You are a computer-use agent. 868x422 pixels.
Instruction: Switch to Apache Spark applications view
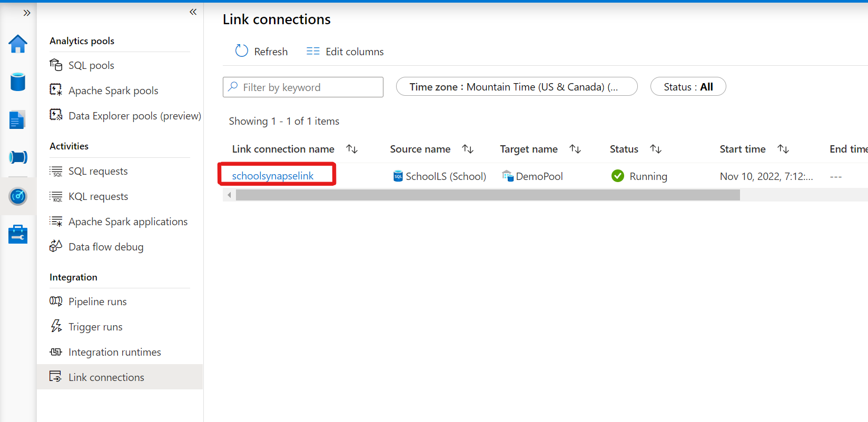(x=128, y=221)
